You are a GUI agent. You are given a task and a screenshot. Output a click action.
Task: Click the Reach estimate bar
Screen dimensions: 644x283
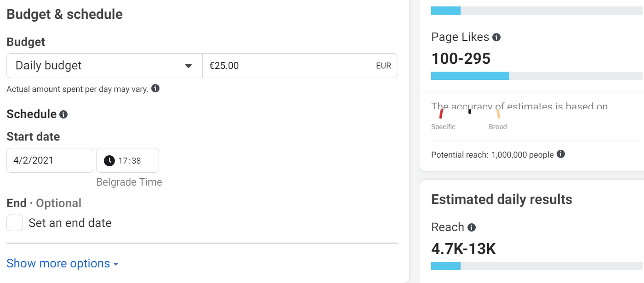click(x=536, y=266)
